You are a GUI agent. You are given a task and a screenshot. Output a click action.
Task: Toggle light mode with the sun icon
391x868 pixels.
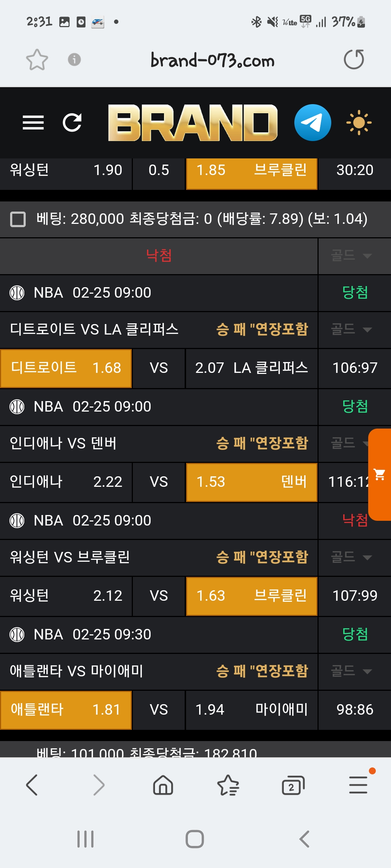click(x=358, y=123)
